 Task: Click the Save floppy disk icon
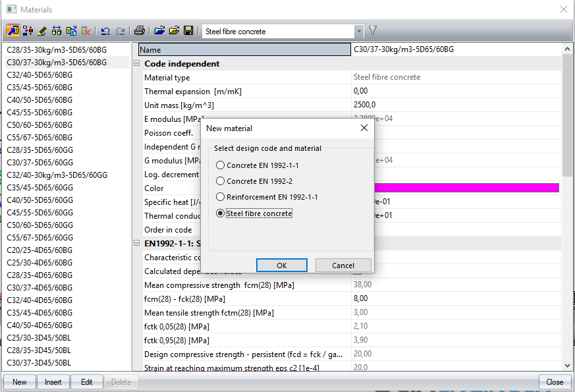coord(188,31)
